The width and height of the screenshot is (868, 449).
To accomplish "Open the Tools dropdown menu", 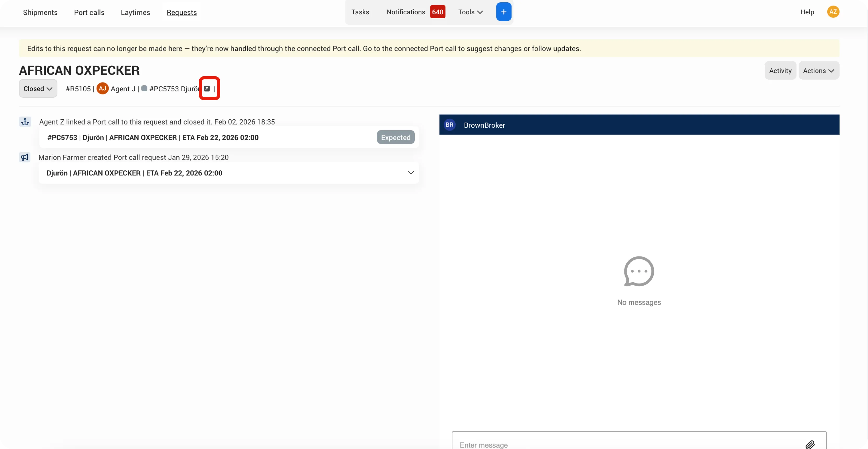I will (470, 12).
